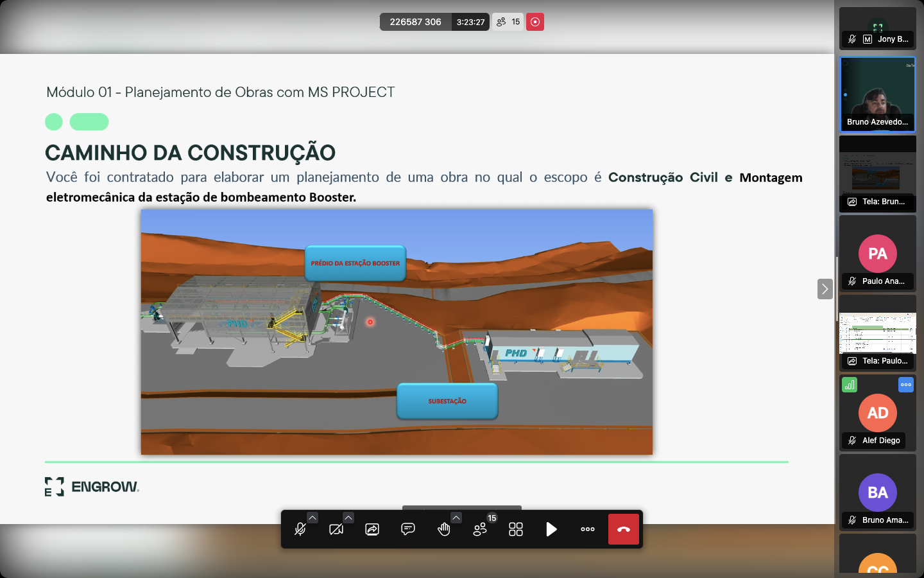Open participants list from bottom toolbar
This screenshot has height=578, width=924.
point(480,529)
